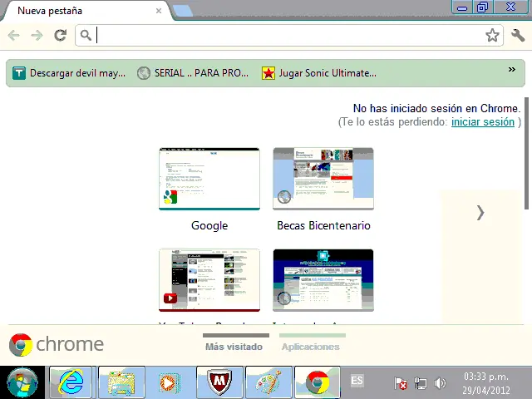
Task: Launch Internet Explorer from the taskbar
Action: click(x=71, y=382)
